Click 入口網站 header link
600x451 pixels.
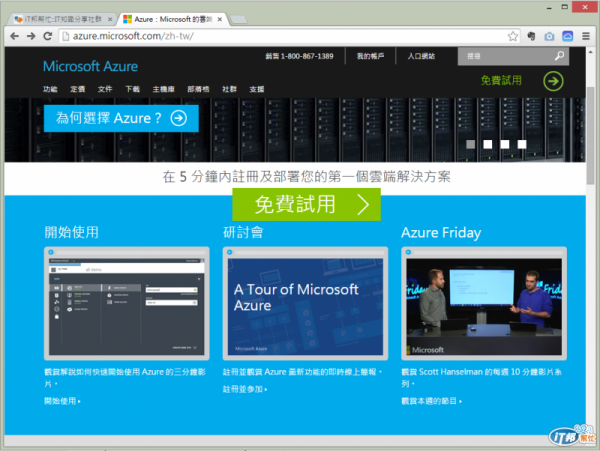pyautogui.click(x=421, y=56)
